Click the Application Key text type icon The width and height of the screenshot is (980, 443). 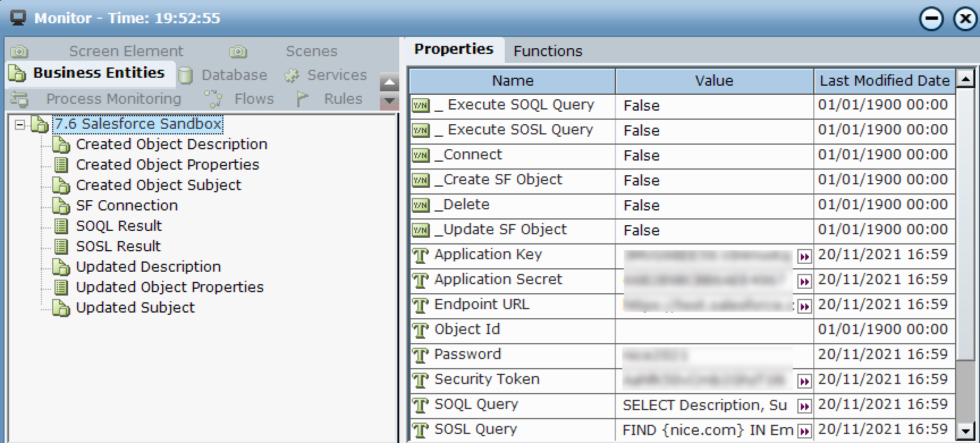(420, 256)
